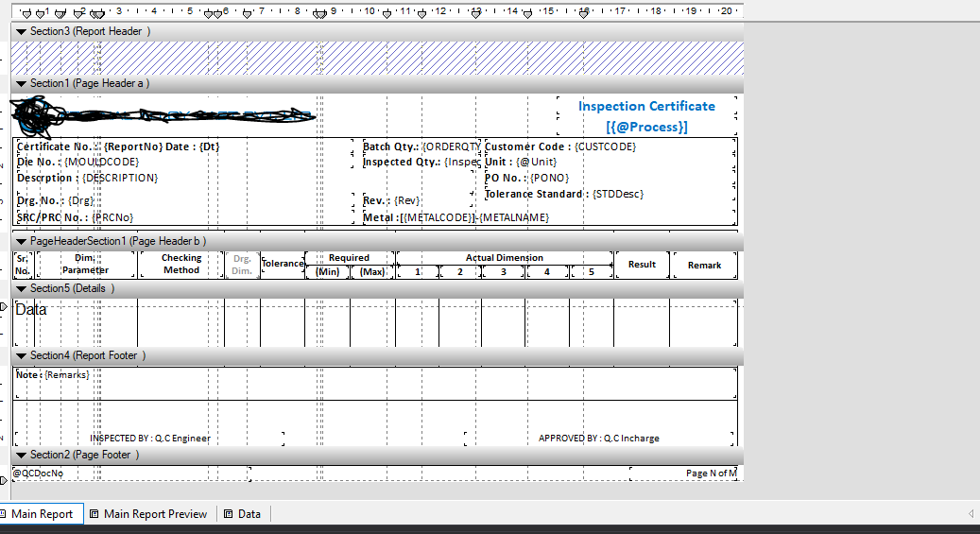Screen dimensions: 980x534
Task: Select the Actual Dimension header
Action: (505, 258)
